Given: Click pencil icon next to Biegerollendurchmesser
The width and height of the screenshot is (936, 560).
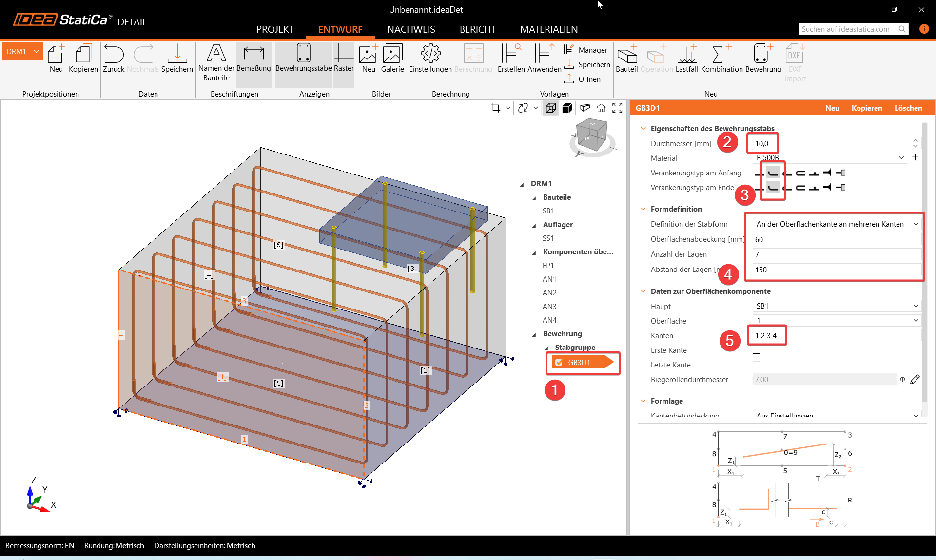Looking at the screenshot, I should click(915, 379).
